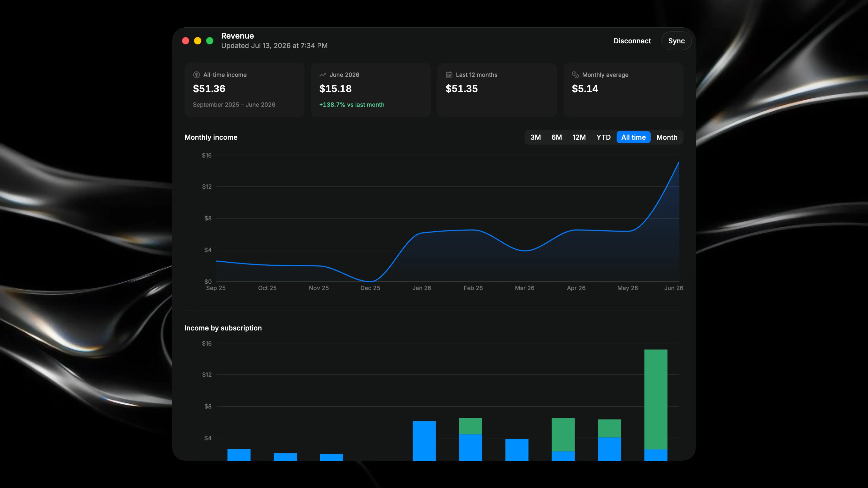Click the red close window button
Viewport: 868px width, 488px height.
[x=186, y=41]
